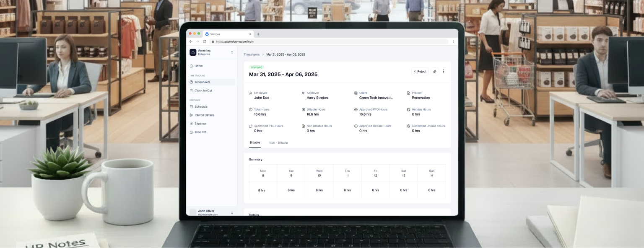Click the Project document icon
Viewport: 644px width, 248px height.
point(408,93)
